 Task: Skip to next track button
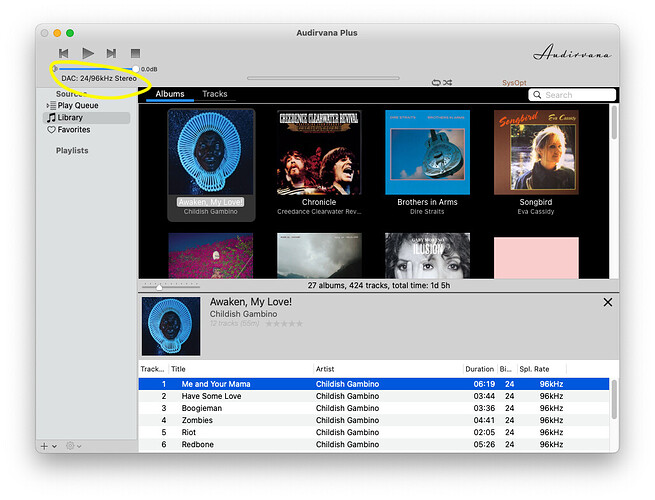point(111,53)
